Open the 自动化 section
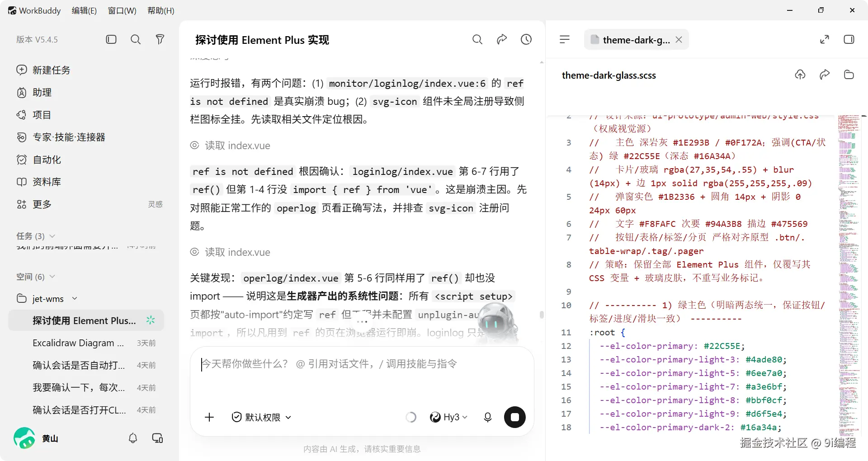The image size is (868, 461). click(x=38, y=160)
